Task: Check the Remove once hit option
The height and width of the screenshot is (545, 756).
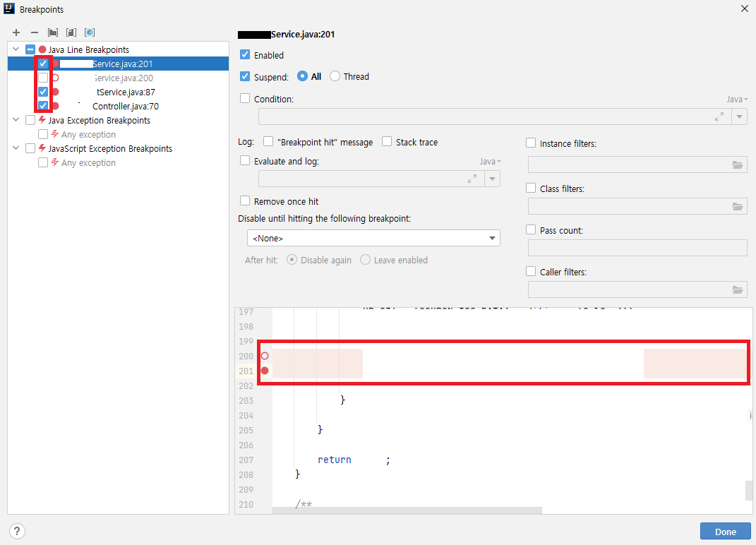Action: (x=245, y=200)
